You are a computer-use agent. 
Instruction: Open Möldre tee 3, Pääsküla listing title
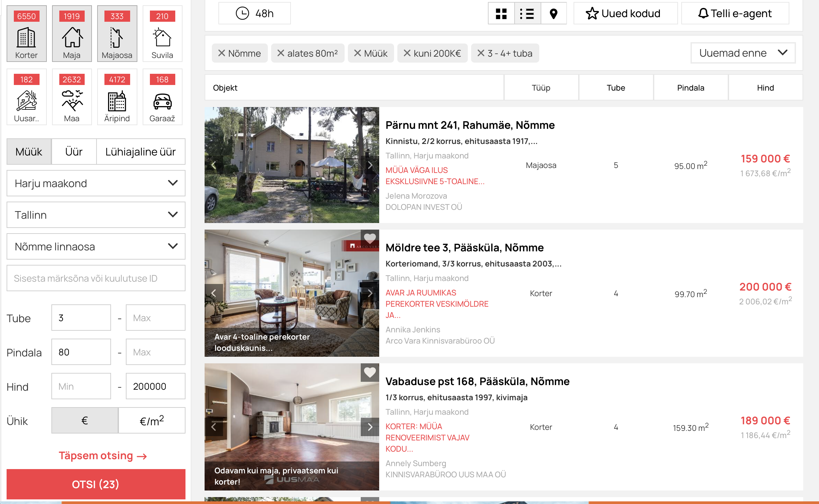(x=464, y=248)
